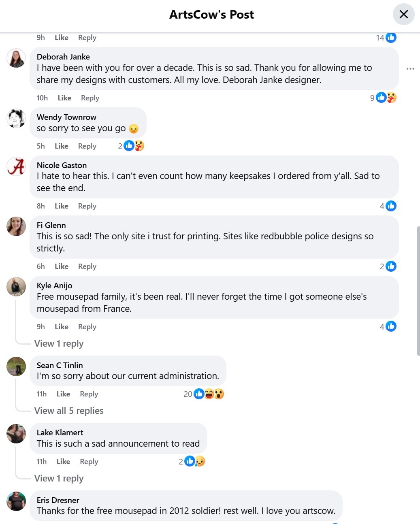Expand the 1 reply under Lake Klamert's comment
This screenshot has height=524, width=420.
[59, 479]
